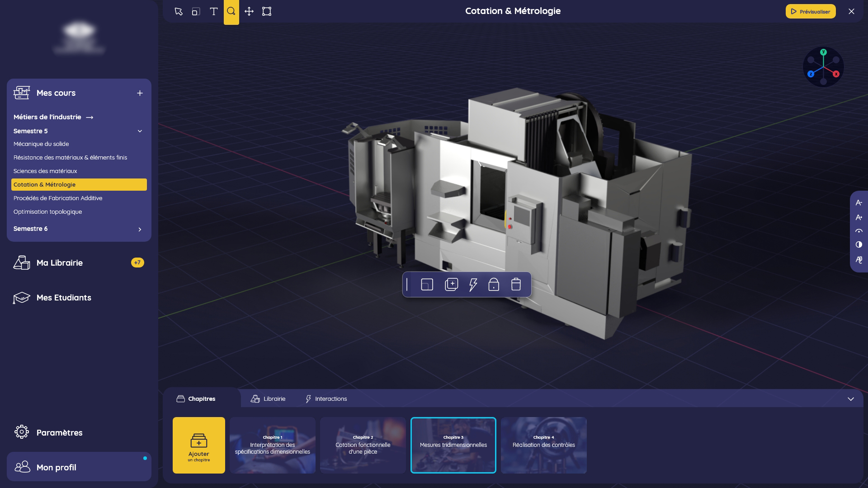Toggle object lock in floating toolbar
The width and height of the screenshot is (868, 488).
(494, 284)
